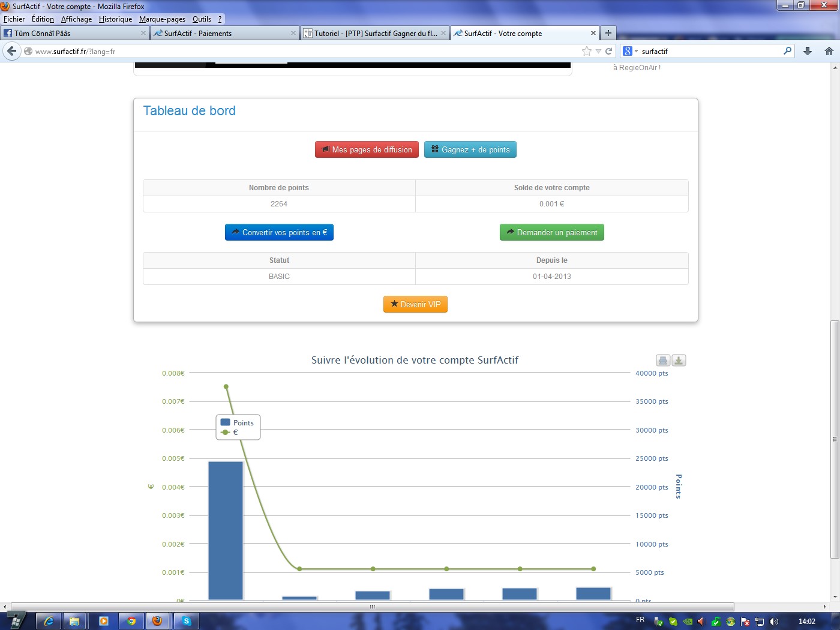This screenshot has height=630, width=840.
Task: Open the Édition menu
Action: pos(43,19)
